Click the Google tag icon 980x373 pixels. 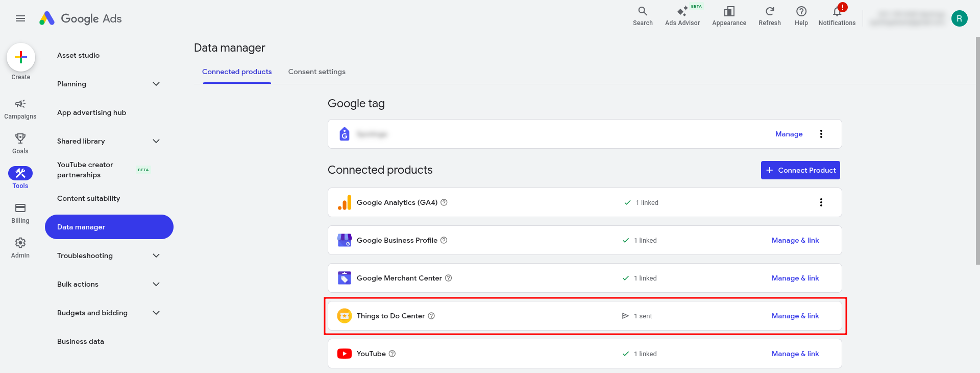(345, 134)
